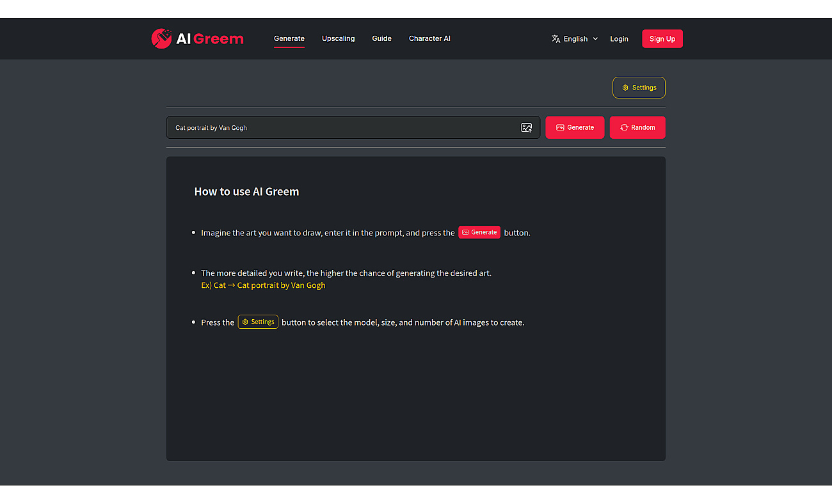Open image upload icon in prompt field

(526, 127)
